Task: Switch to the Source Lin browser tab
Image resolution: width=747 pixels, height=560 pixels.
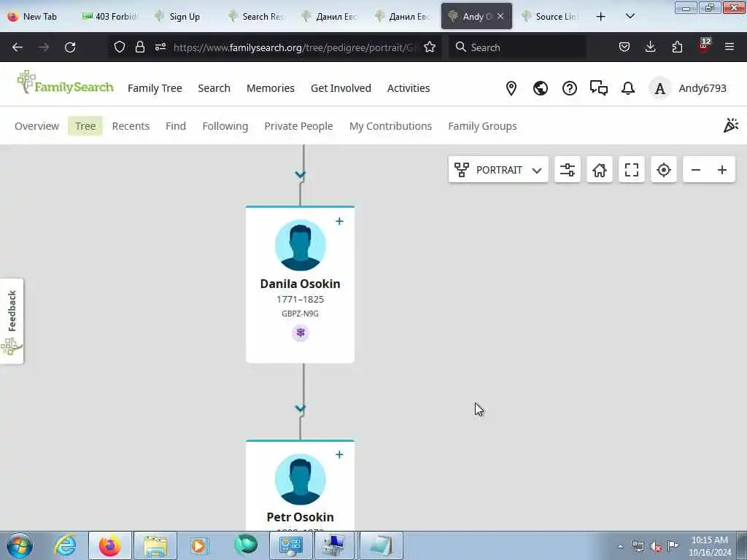Action: (551, 16)
